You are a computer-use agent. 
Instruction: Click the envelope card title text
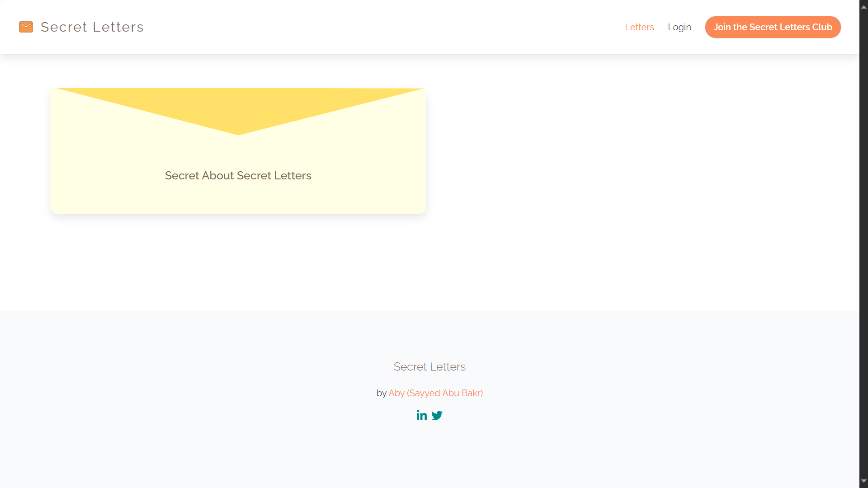point(238,175)
